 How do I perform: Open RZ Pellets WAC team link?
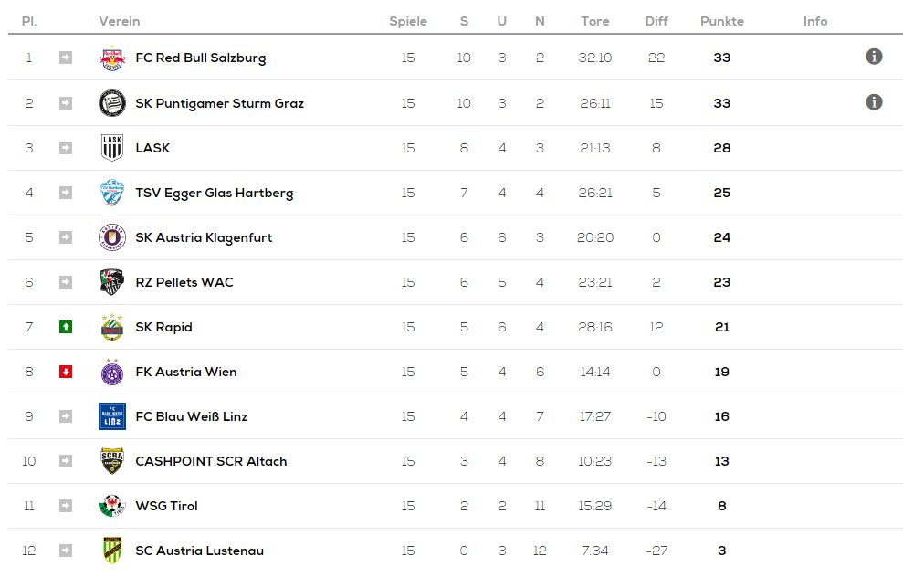[x=184, y=282]
